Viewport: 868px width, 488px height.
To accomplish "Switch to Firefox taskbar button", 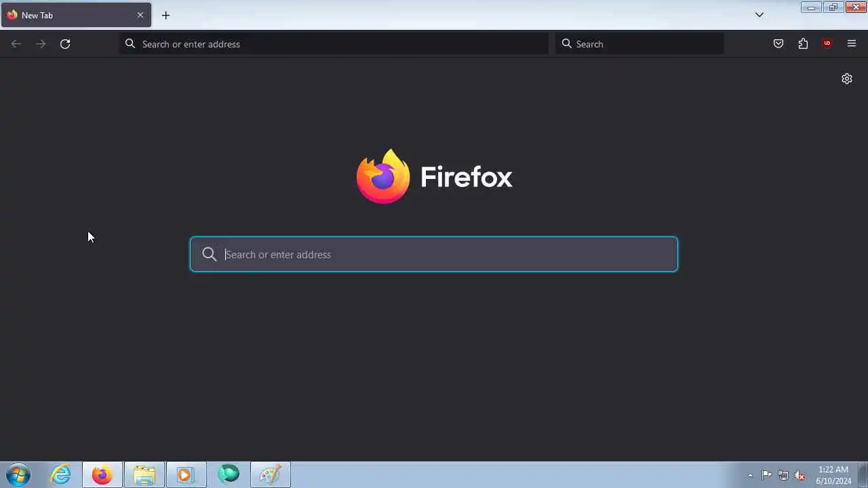I will pos(102,474).
